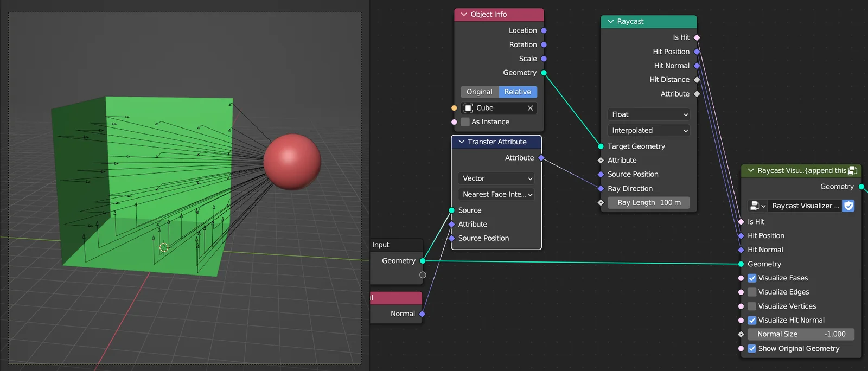Enable the Visualize Edges checkbox

(x=752, y=292)
